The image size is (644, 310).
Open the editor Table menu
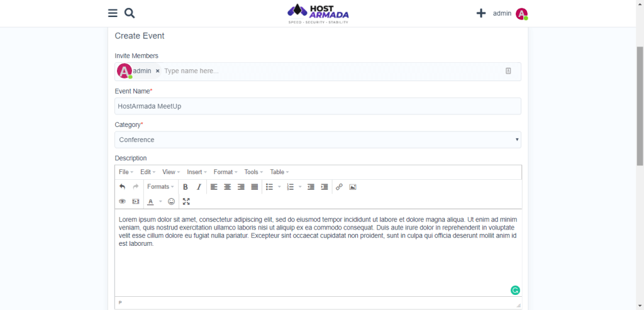[279, 172]
